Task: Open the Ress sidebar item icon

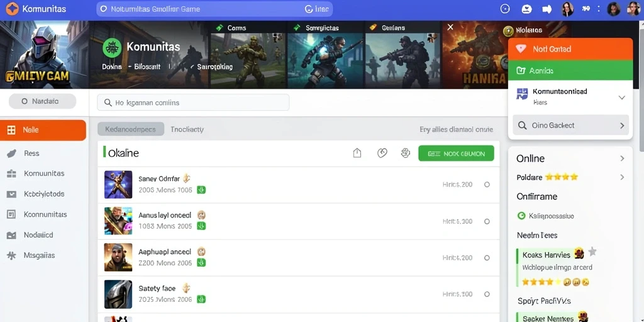Action: click(11, 153)
